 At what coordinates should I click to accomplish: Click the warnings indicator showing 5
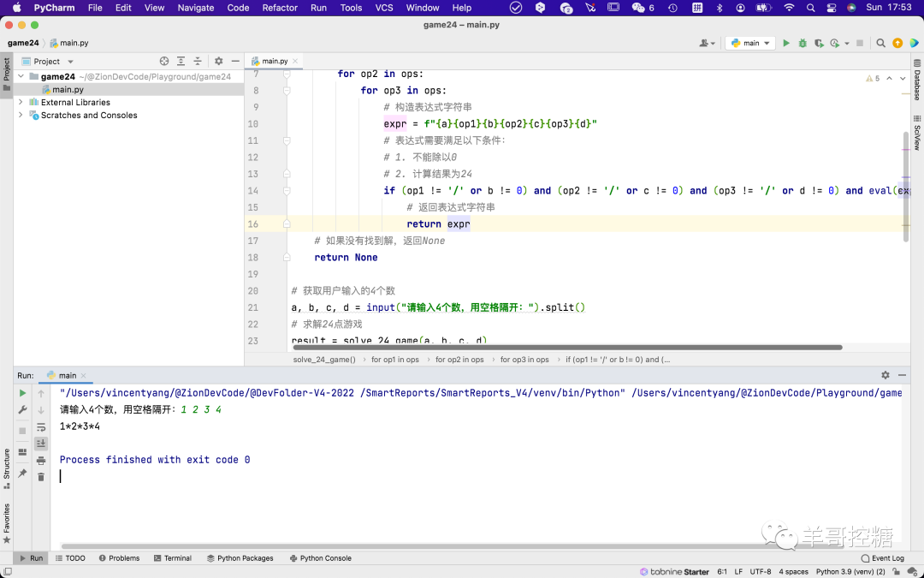pyautogui.click(x=873, y=79)
